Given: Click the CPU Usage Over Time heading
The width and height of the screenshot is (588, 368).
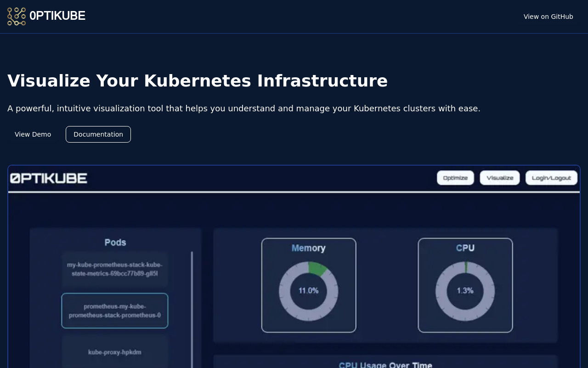Looking at the screenshot, I should (x=385, y=365).
